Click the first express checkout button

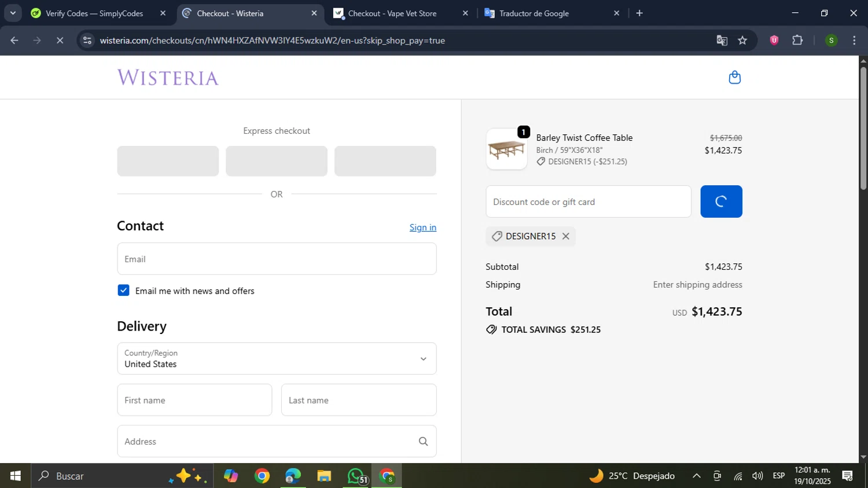168,161
